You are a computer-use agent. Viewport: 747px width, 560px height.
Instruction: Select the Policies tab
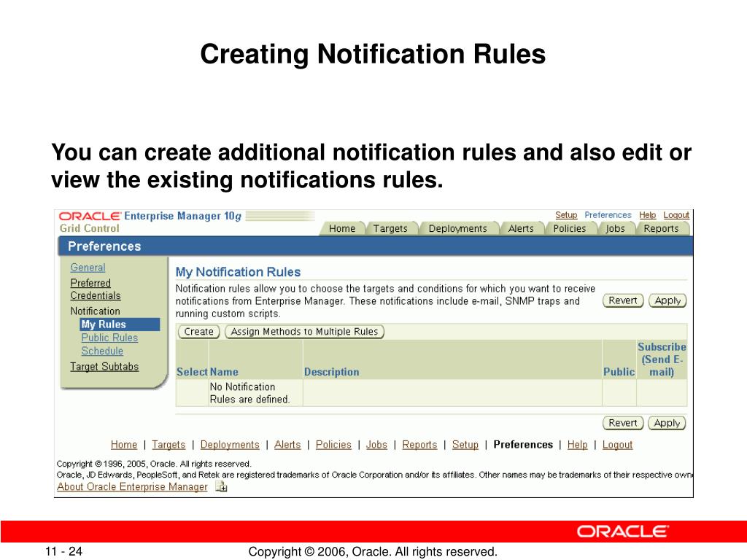[x=569, y=228]
